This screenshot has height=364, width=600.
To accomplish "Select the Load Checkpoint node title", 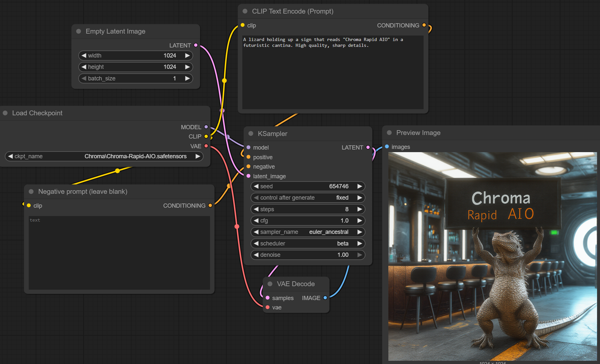I will coord(37,113).
